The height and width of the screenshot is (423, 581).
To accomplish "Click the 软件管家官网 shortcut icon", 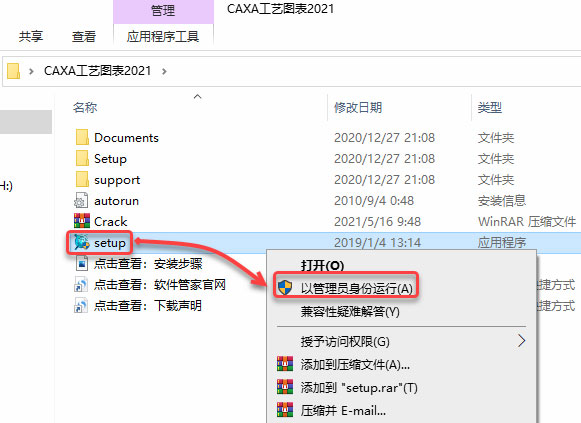I will (x=81, y=285).
